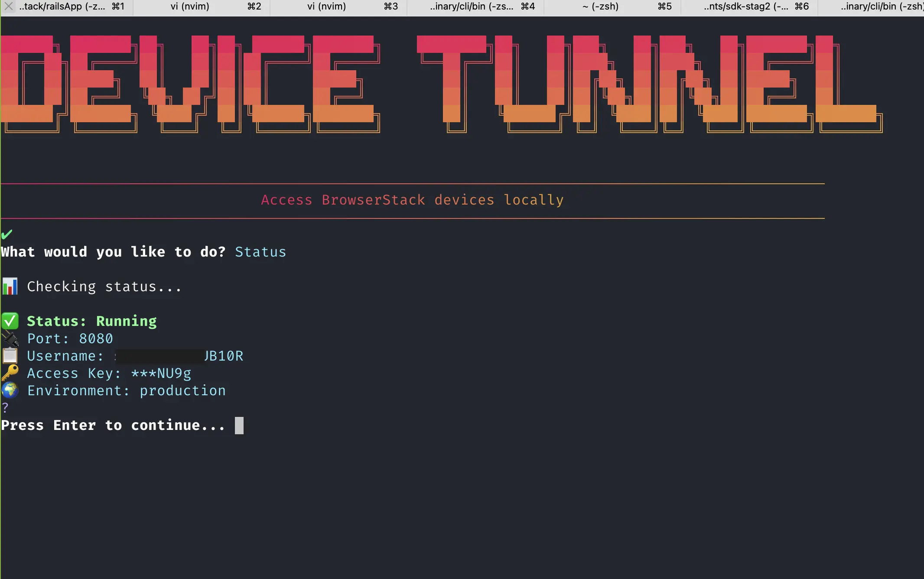This screenshot has width=924, height=579.
Task: Click the blinking terminal cursor block
Action: [x=240, y=425]
